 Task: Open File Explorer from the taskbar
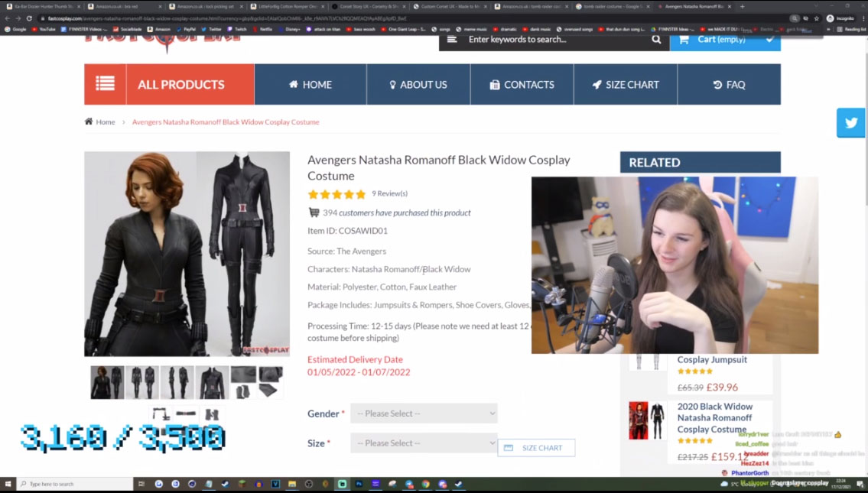click(x=291, y=484)
